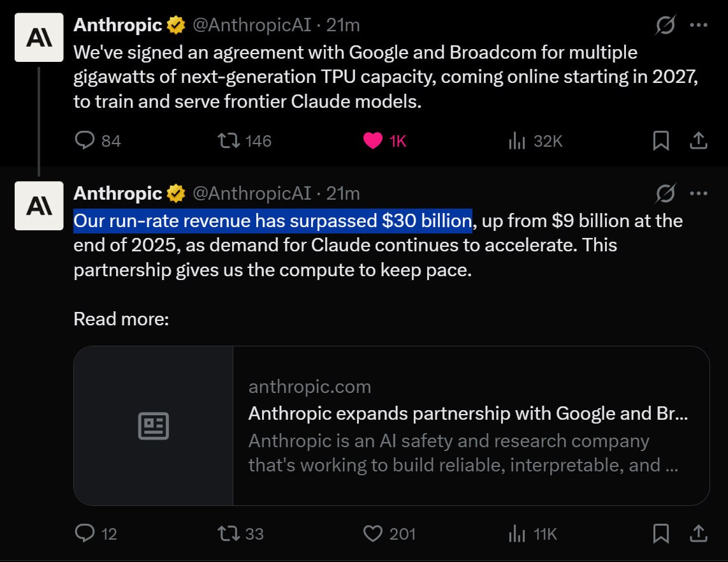Open Grok icon on the first tweet

point(665,26)
